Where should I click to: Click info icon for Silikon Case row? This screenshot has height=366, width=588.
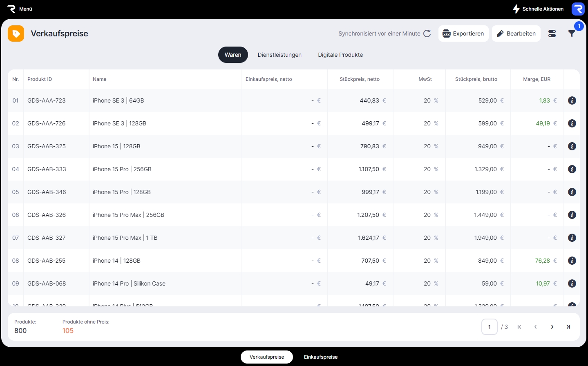(x=572, y=283)
